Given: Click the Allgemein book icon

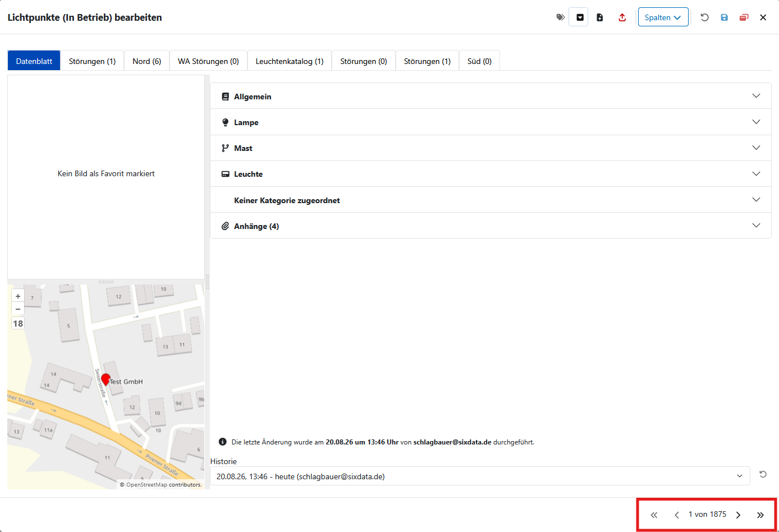Looking at the screenshot, I should tap(225, 97).
